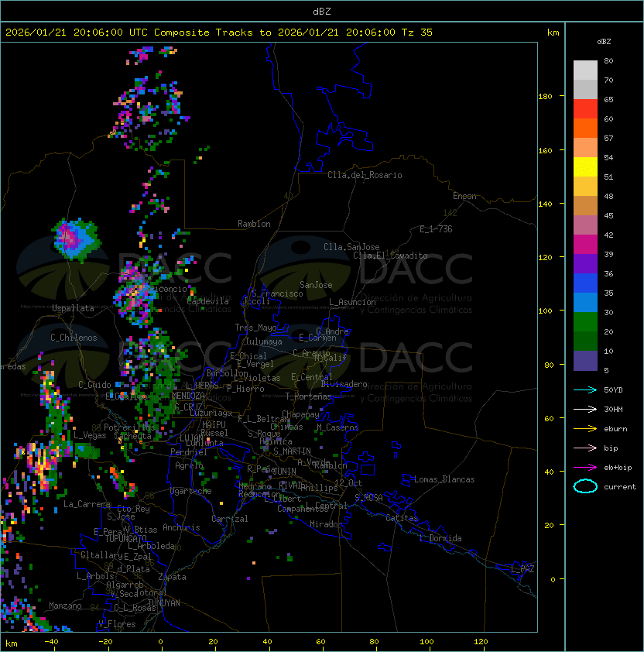Select the mauve 42-45 dBZ color swatch
644x652 pixels.
pos(585,225)
